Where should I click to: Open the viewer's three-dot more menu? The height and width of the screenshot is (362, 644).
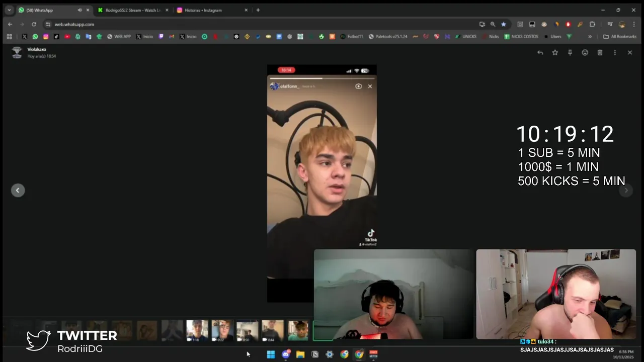click(615, 52)
